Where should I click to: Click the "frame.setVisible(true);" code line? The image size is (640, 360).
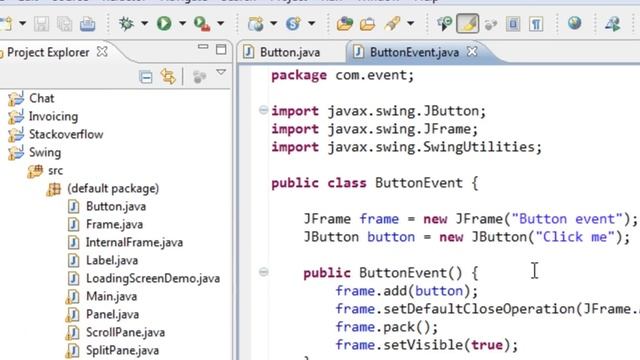427,345
